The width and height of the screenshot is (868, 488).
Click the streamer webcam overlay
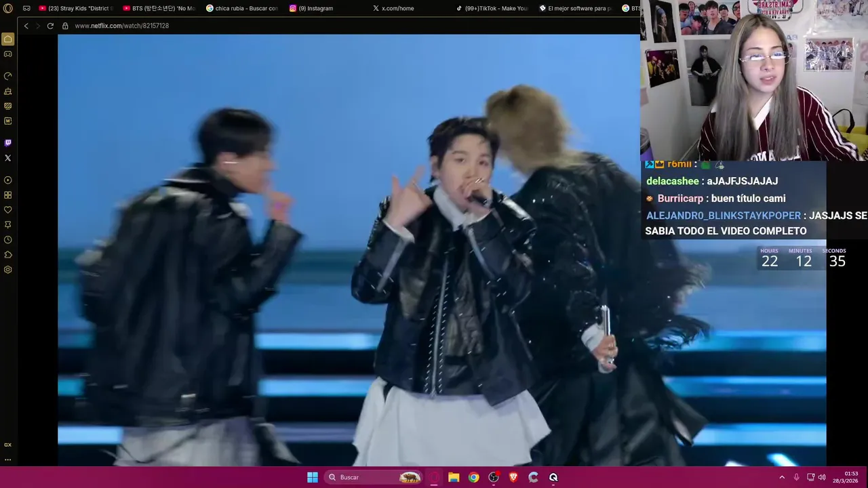tap(754, 80)
